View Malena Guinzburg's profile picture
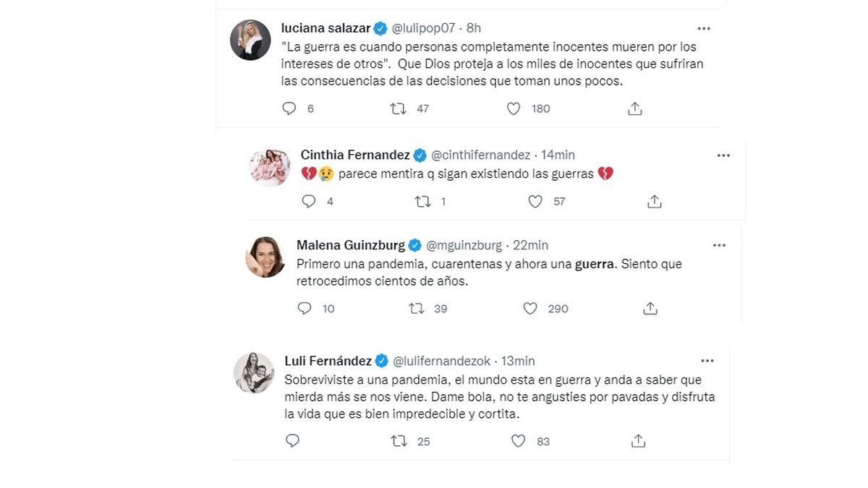This screenshot has height=488, width=868. [x=265, y=257]
